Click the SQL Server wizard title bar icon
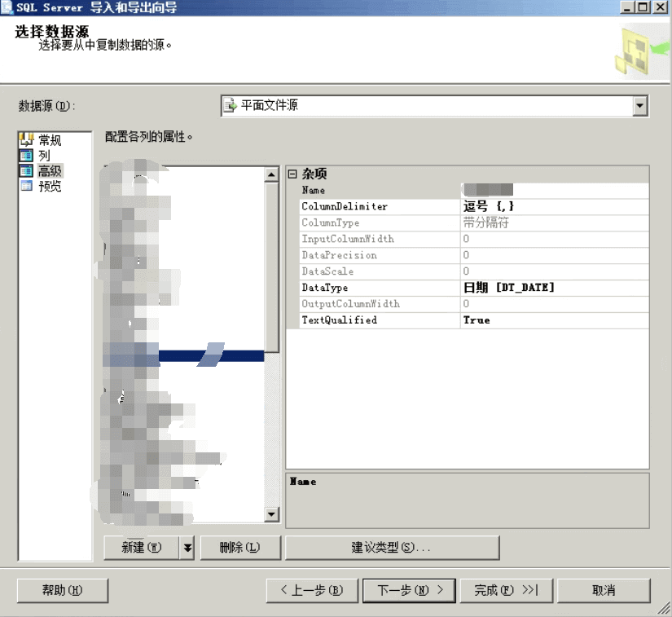Image resolution: width=672 pixels, height=617 pixels. [x=7, y=7]
